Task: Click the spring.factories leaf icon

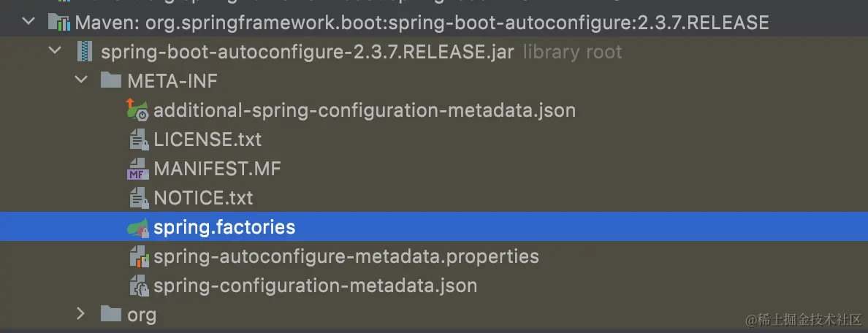Action: (x=138, y=227)
